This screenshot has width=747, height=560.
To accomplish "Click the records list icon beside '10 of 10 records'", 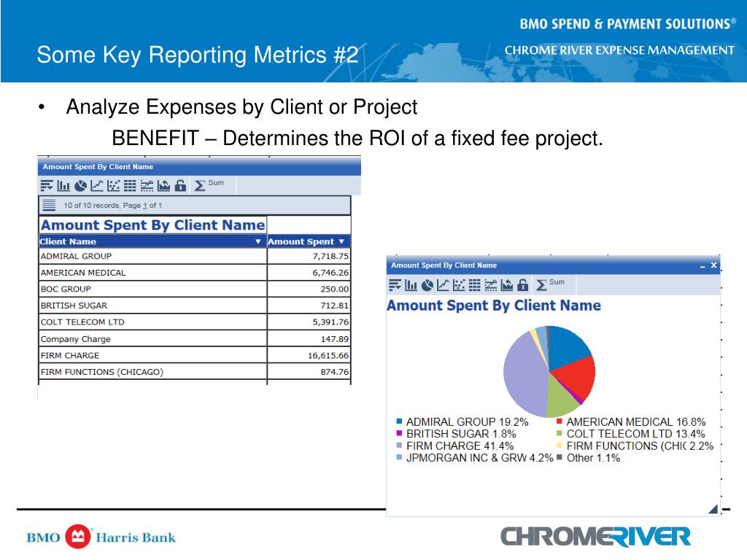I will [49, 205].
